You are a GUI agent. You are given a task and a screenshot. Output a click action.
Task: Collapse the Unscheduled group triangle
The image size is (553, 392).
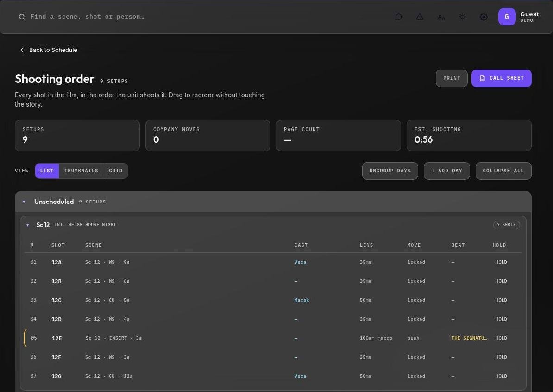point(24,202)
